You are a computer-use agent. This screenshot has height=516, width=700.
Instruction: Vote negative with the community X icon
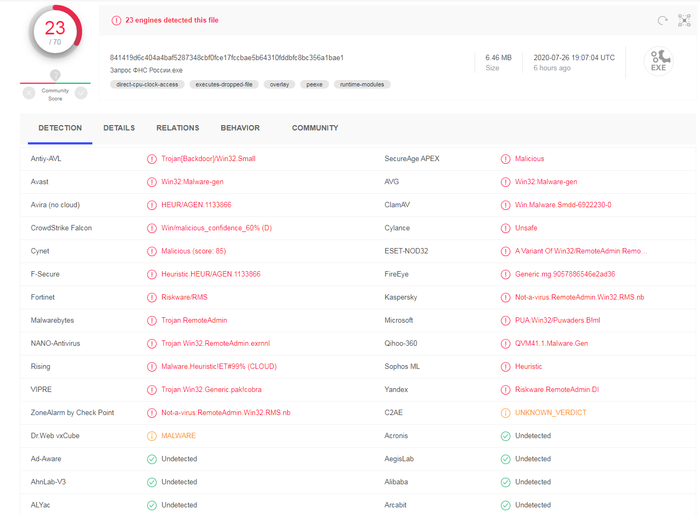[29, 93]
